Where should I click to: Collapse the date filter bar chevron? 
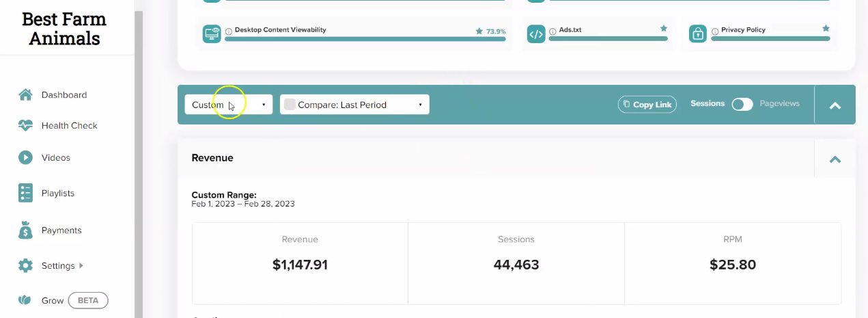pyautogui.click(x=835, y=105)
